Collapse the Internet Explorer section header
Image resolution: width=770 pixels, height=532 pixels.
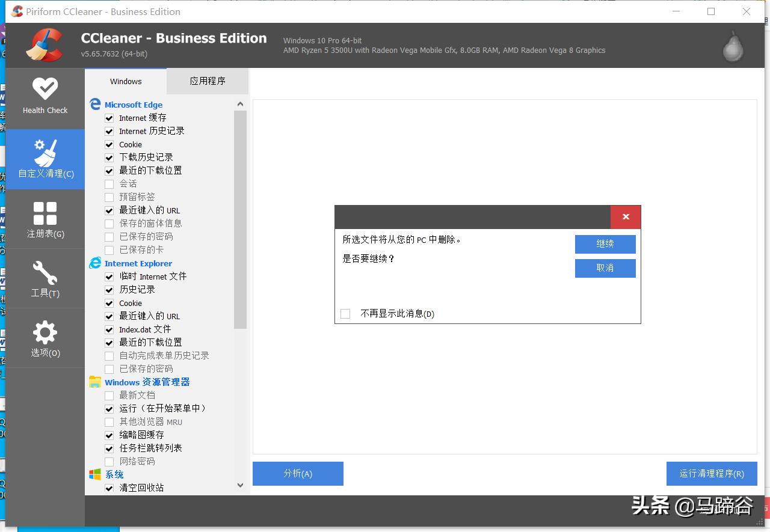(138, 263)
